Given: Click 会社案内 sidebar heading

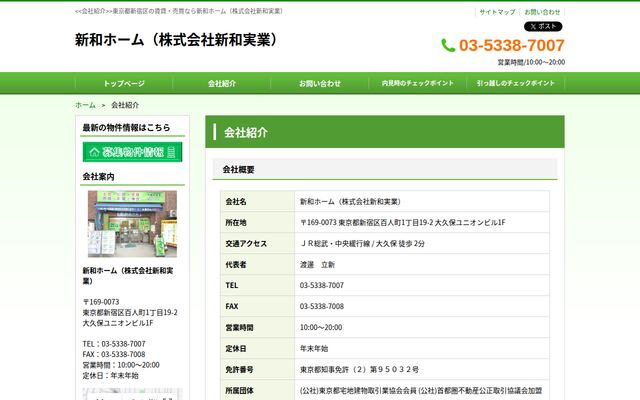Looking at the screenshot, I should (98, 176).
